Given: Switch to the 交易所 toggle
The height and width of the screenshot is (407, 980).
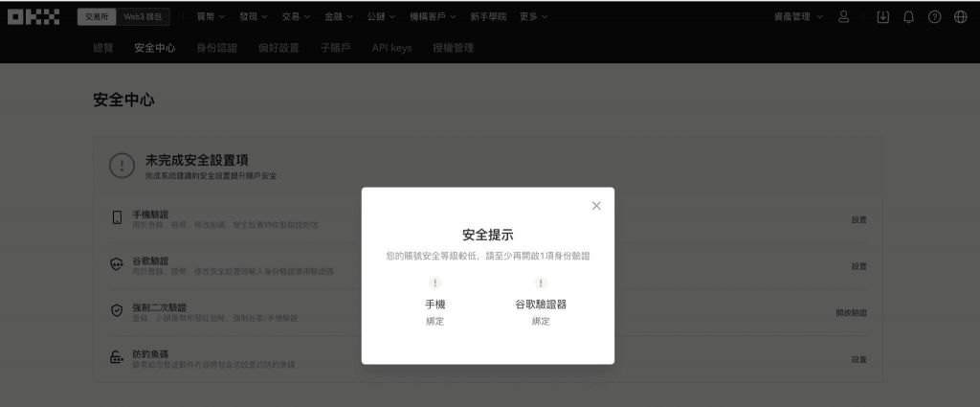Looking at the screenshot, I should point(97,17).
